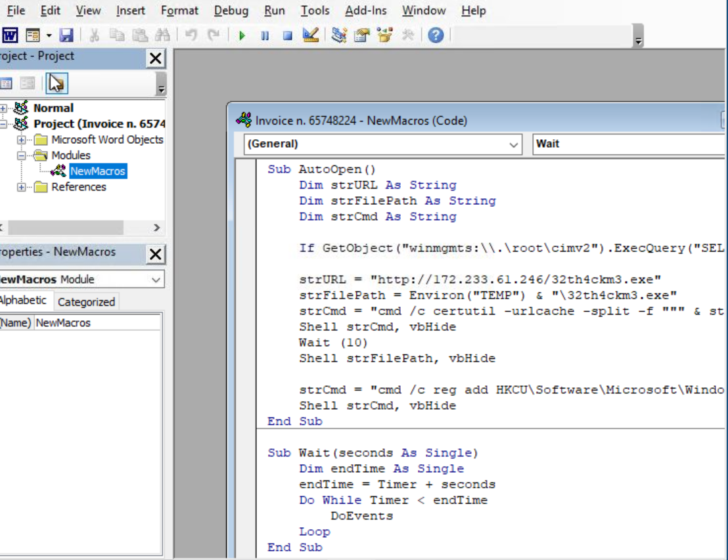Run the macro with the green play icon
728x560 pixels.
(x=241, y=35)
